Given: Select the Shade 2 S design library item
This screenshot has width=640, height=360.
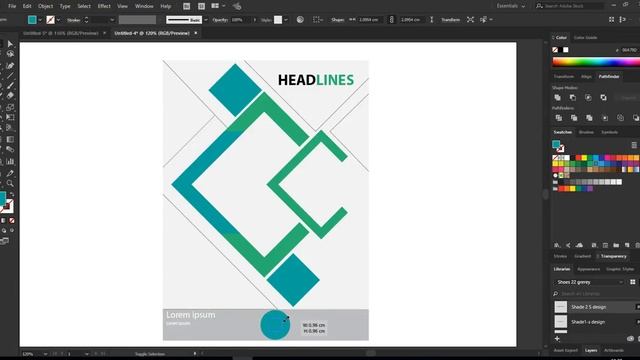Looking at the screenshot, I should (596, 307).
